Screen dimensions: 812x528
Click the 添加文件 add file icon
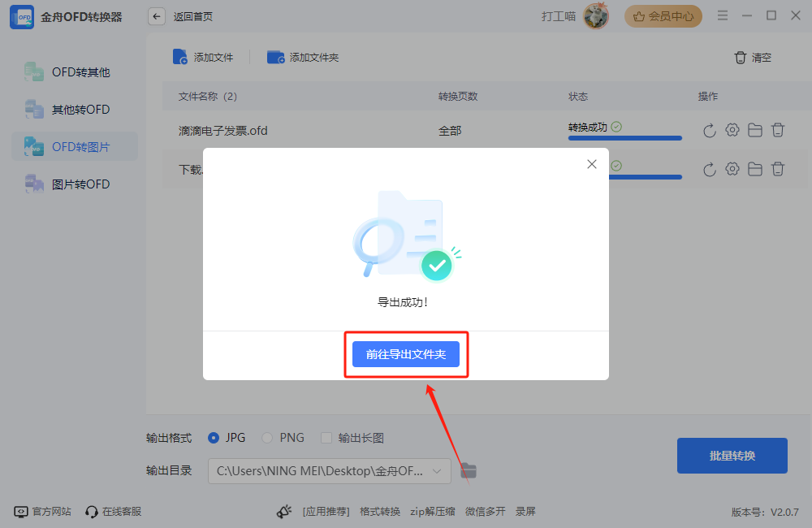pyautogui.click(x=179, y=57)
